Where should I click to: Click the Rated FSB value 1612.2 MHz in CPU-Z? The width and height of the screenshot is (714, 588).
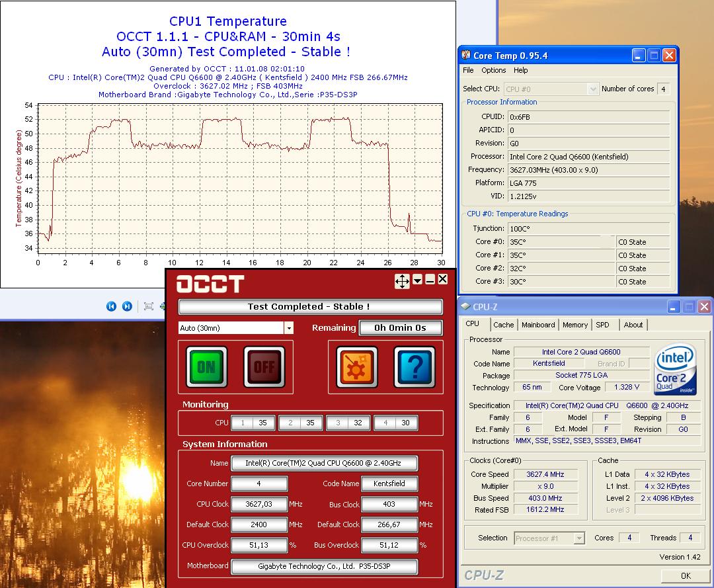tap(545, 510)
